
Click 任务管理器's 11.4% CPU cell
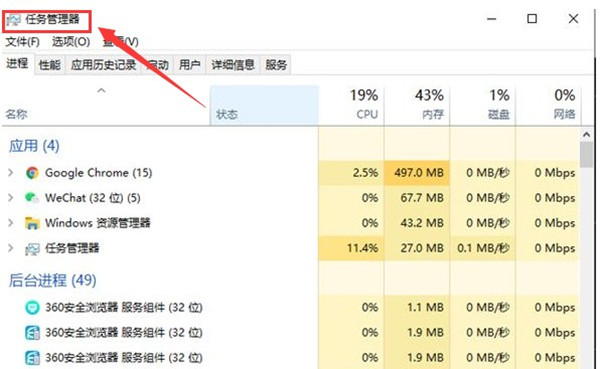pyautogui.click(x=351, y=248)
